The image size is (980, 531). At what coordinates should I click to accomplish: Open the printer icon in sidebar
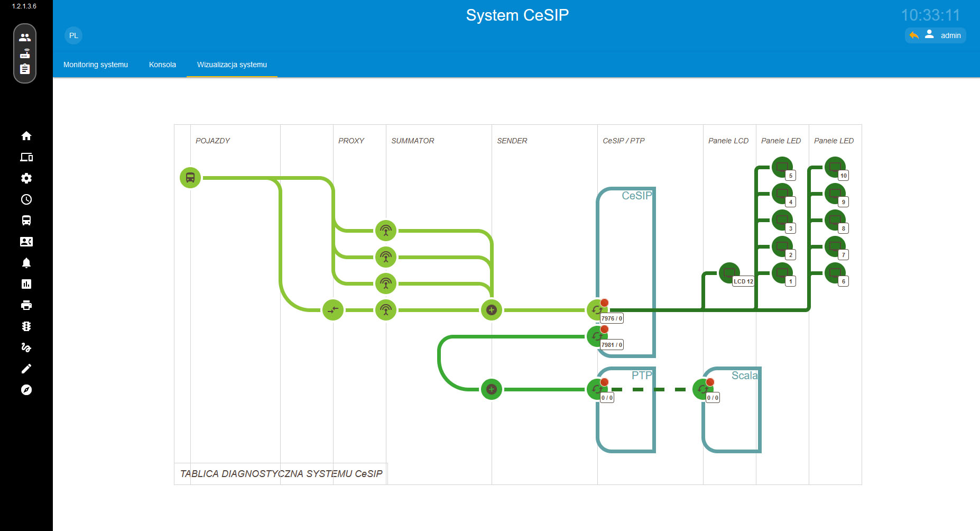pyautogui.click(x=26, y=305)
